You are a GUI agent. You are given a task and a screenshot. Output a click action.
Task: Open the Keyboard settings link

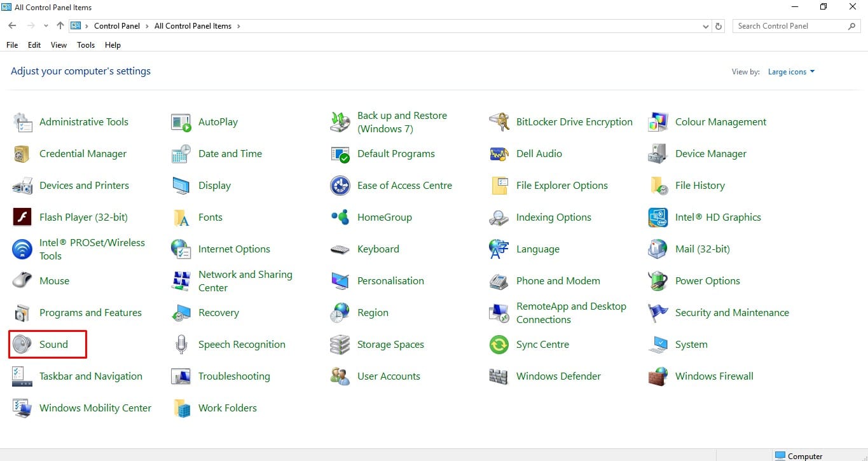(x=378, y=249)
